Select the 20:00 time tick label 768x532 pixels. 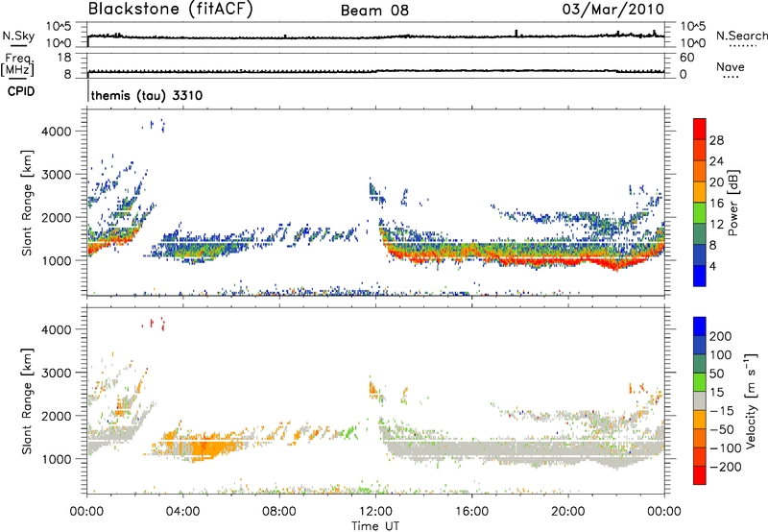568,512
